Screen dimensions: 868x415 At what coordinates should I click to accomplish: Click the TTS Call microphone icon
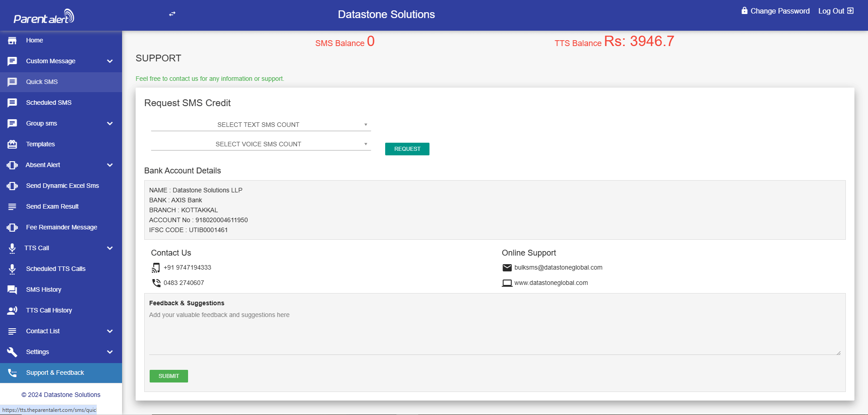[12, 248]
